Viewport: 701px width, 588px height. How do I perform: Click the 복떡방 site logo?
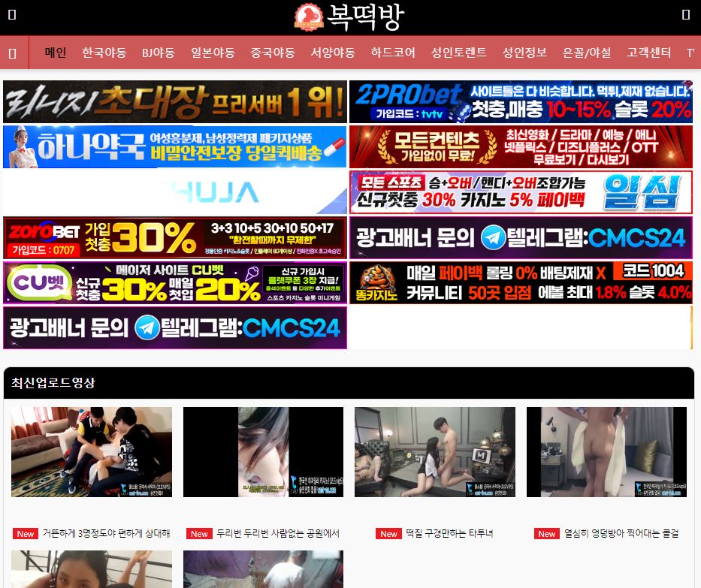click(x=349, y=17)
